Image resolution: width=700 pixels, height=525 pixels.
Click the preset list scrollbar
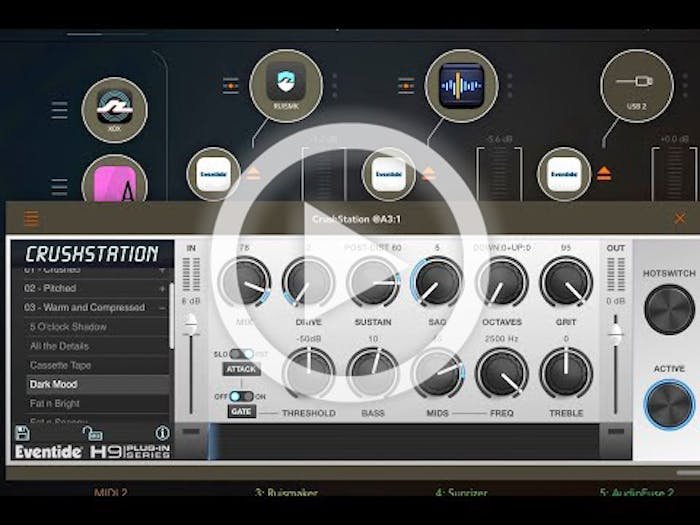(171, 316)
